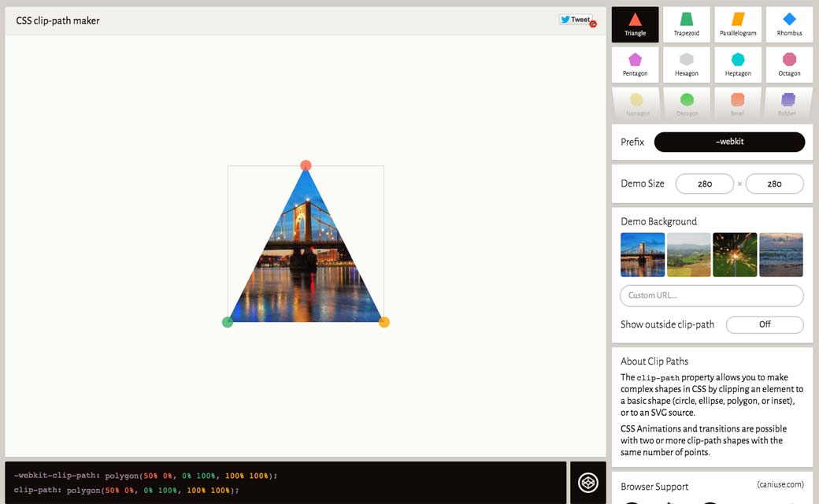Viewport: 819px width, 504px height.
Task: Toggle the -webkit prefix switch
Action: click(x=729, y=142)
